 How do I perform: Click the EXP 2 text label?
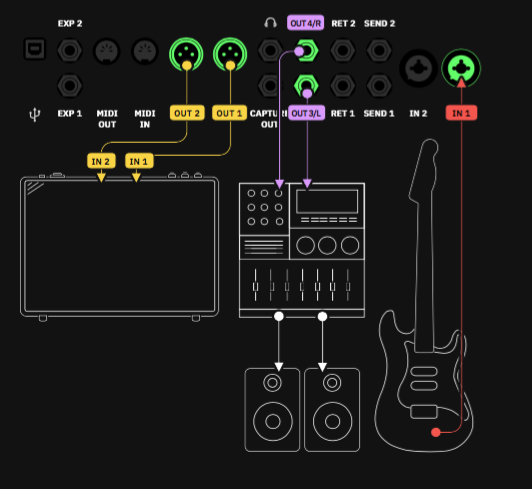tap(70, 23)
